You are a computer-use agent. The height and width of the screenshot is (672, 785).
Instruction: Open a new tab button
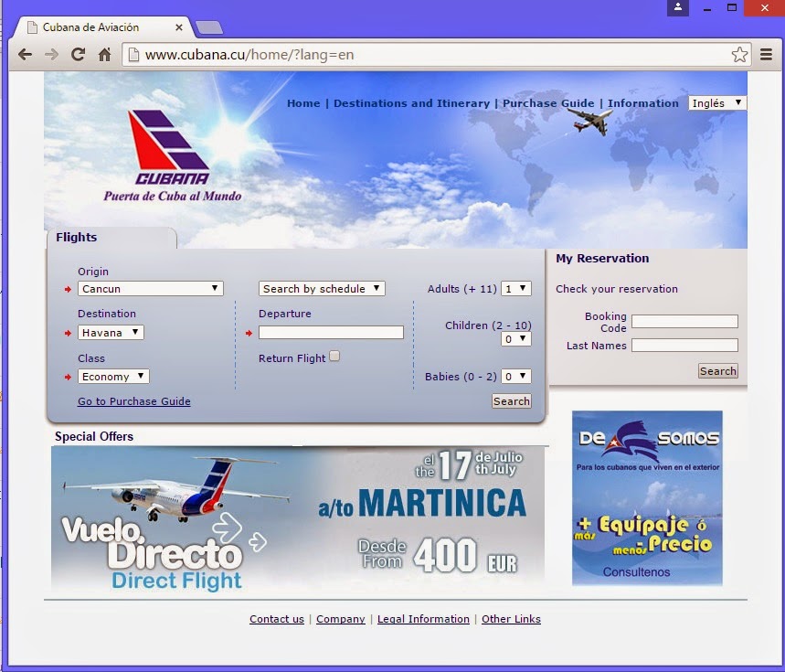click(x=208, y=27)
